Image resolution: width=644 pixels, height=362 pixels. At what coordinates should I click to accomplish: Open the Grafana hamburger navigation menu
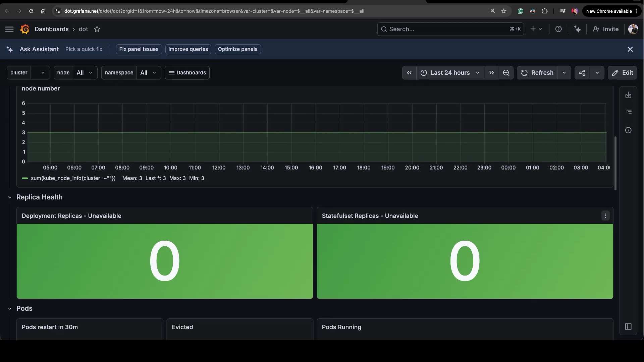9,29
